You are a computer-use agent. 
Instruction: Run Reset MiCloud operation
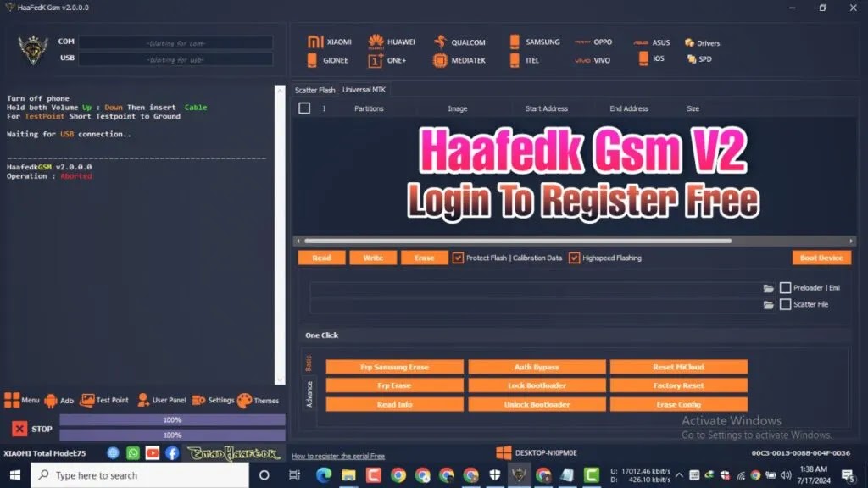point(679,367)
